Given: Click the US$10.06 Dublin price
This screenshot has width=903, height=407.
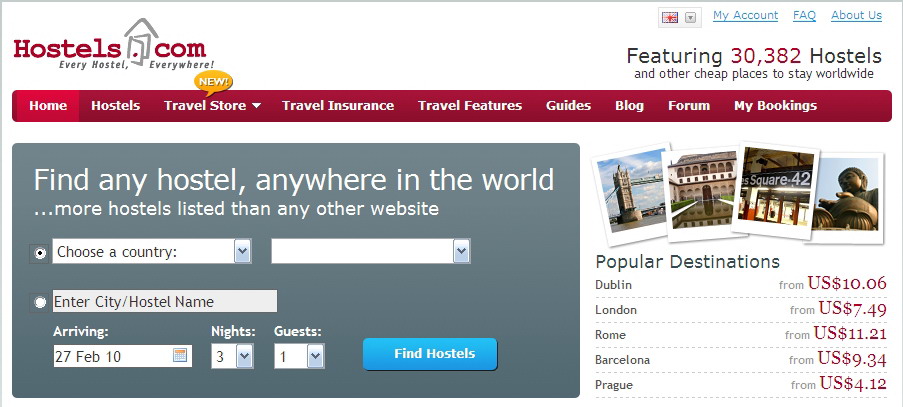Looking at the screenshot, I should click(x=847, y=283).
